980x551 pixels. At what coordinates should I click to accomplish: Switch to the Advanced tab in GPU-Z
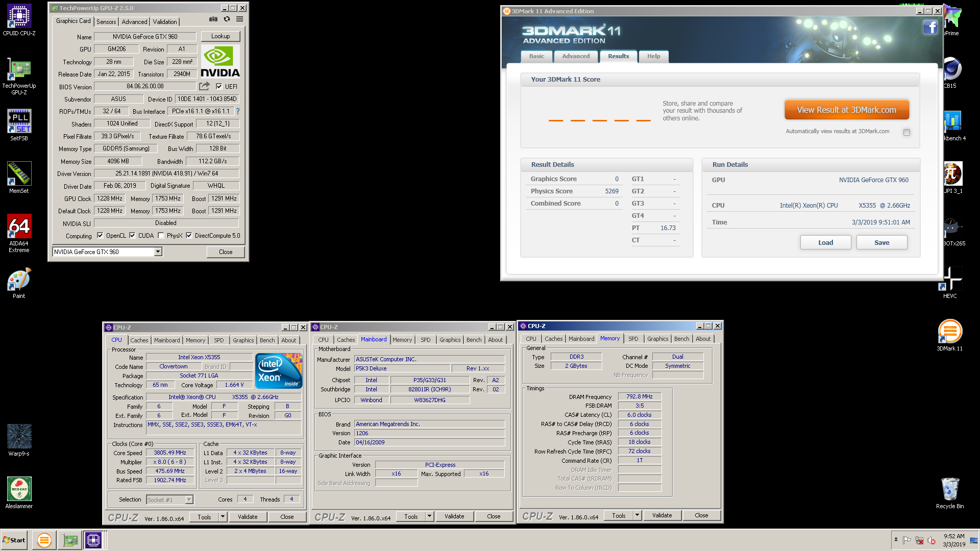pos(134,22)
